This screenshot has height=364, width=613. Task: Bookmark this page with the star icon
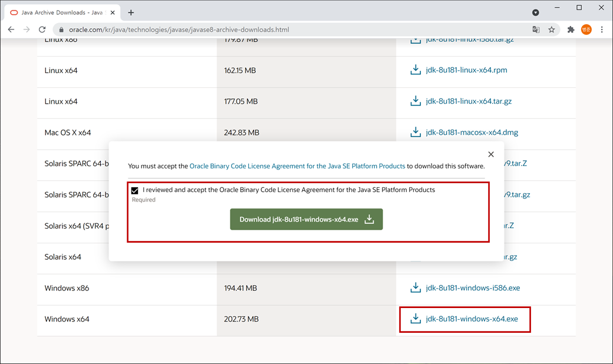pyautogui.click(x=551, y=29)
